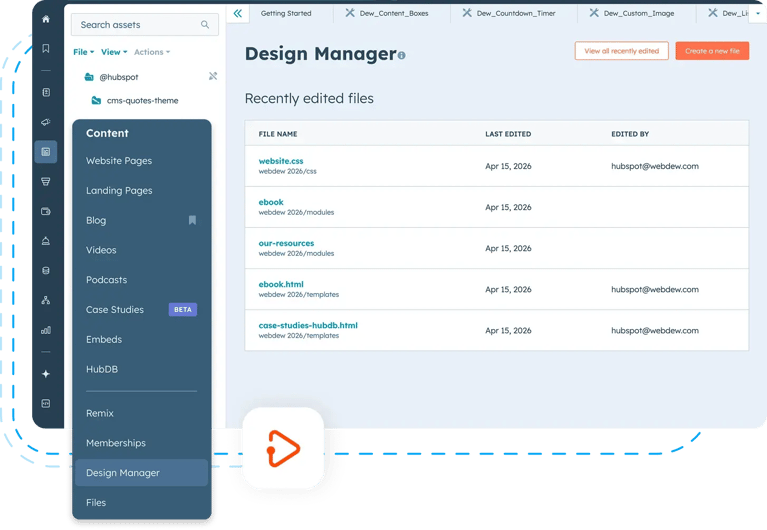Toggle the pin icon beside @hubspot
Image resolution: width=767 pixels, height=530 pixels.
(213, 76)
